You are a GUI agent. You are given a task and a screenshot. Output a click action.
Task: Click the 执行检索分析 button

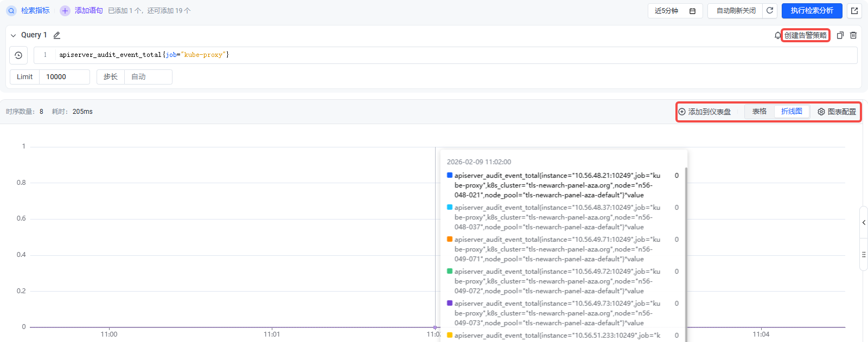[812, 11]
